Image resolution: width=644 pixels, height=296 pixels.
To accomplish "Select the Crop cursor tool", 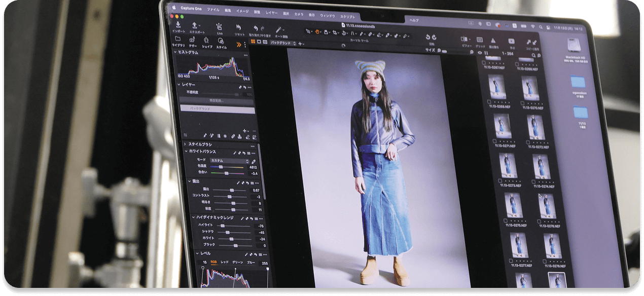I will coord(335,33).
